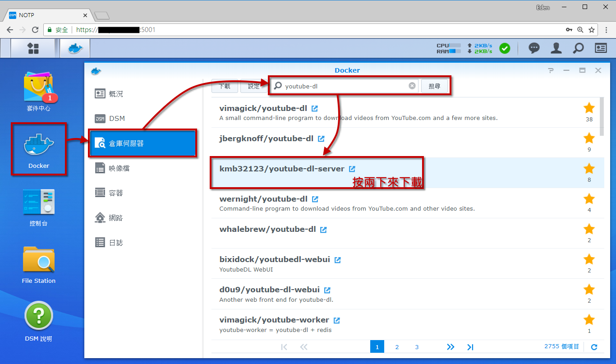Viewport: 616px width, 364px height.
Task: Click the Docker taskbar icon in DSM
Action: pos(75,48)
